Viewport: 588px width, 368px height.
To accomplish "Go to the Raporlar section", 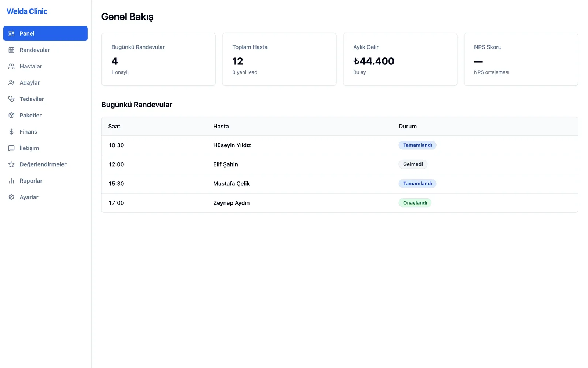I will [46, 181].
